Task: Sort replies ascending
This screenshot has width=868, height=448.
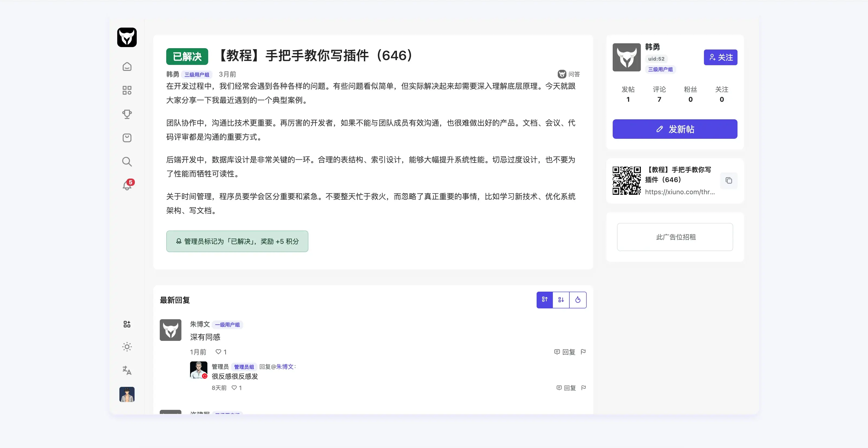Action: (544, 299)
